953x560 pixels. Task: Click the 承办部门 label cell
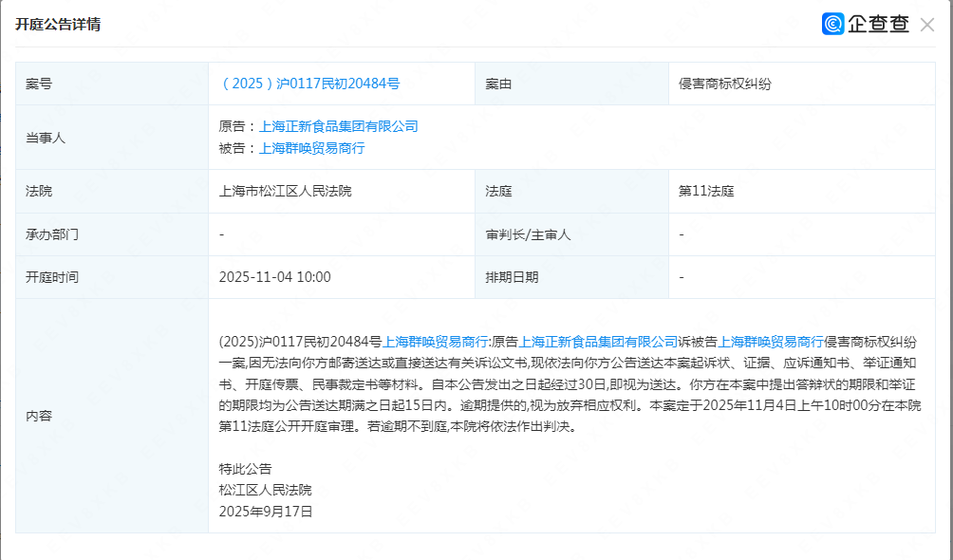[x=52, y=234]
